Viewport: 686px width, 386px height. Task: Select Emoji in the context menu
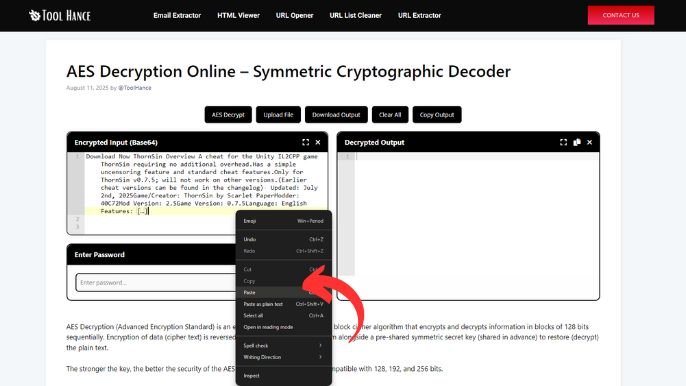pos(284,221)
